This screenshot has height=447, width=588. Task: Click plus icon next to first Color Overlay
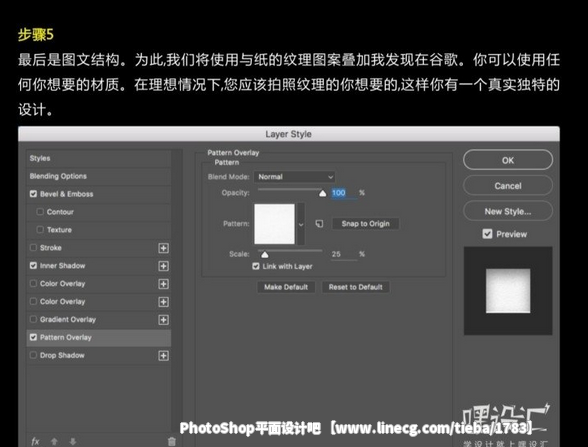tap(164, 284)
